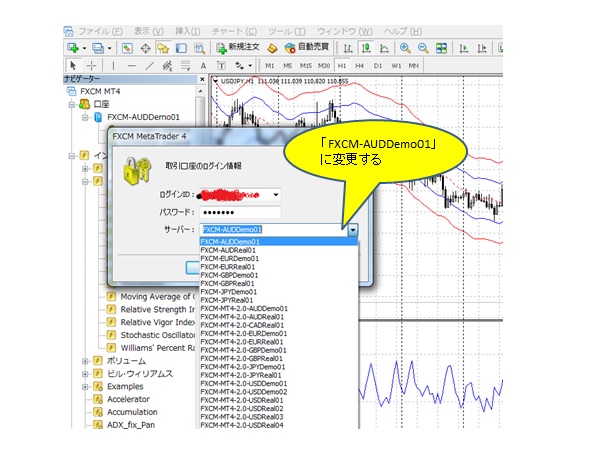The width and height of the screenshot is (599, 463).
Task: Switch timeframe to W1
Action: point(396,66)
